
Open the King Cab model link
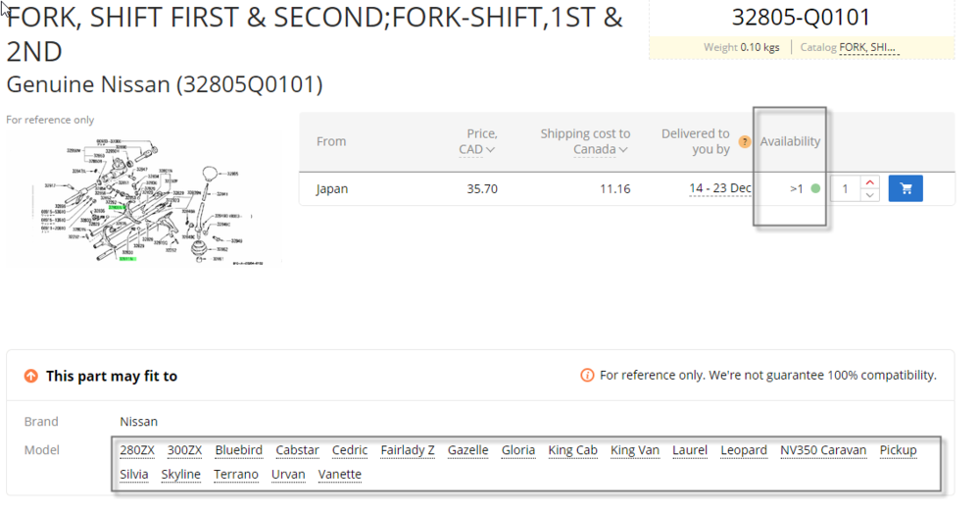572,450
